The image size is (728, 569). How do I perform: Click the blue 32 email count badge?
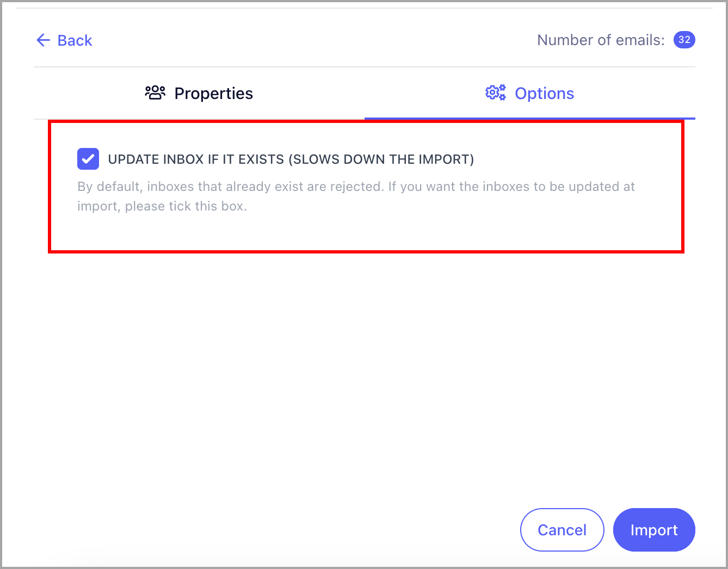pos(684,40)
